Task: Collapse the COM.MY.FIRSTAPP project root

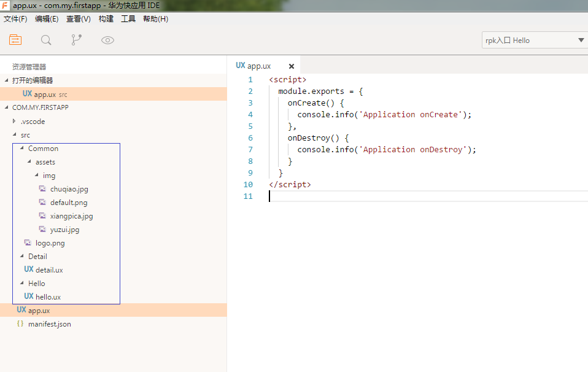Action: click(x=6, y=107)
